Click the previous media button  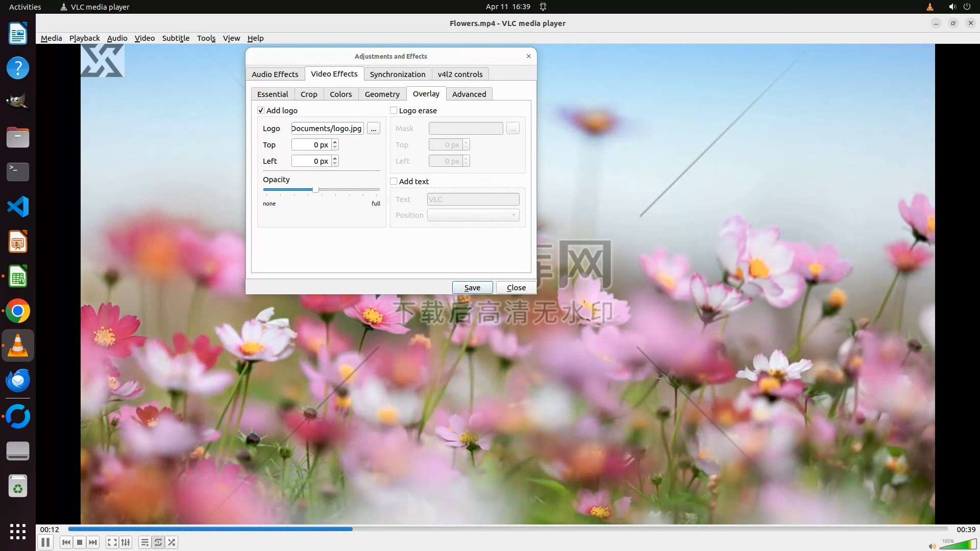[x=66, y=542]
